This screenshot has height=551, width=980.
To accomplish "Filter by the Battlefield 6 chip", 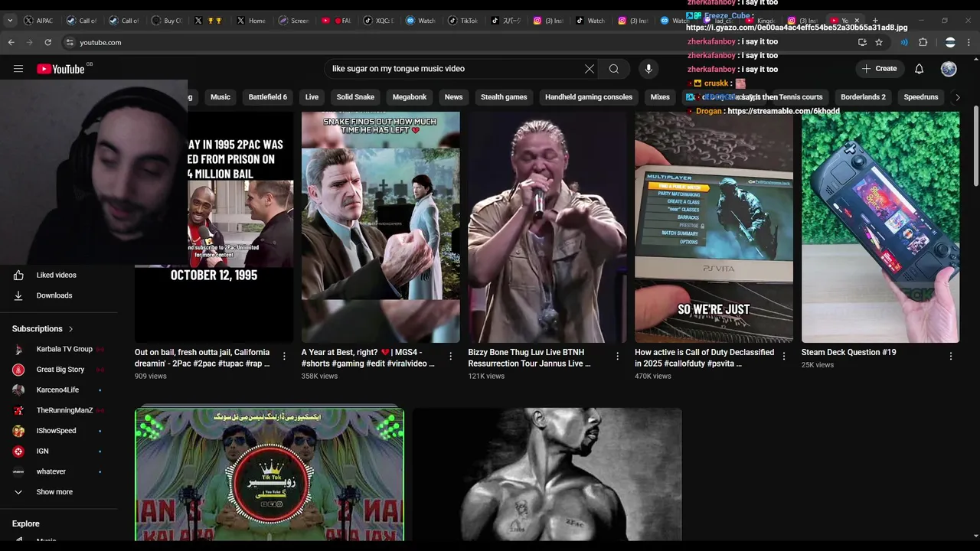I will click(x=268, y=97).
